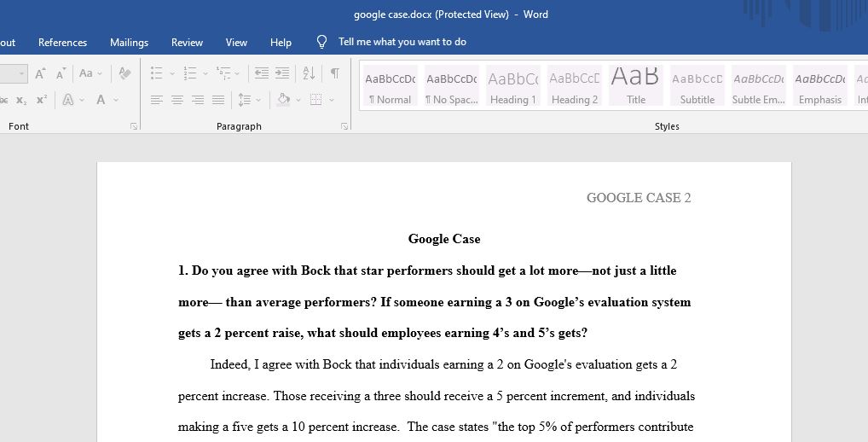Toggle Align Right paragraph alignment
This screenshot has height=442, width=868.
tap(198, 100)
